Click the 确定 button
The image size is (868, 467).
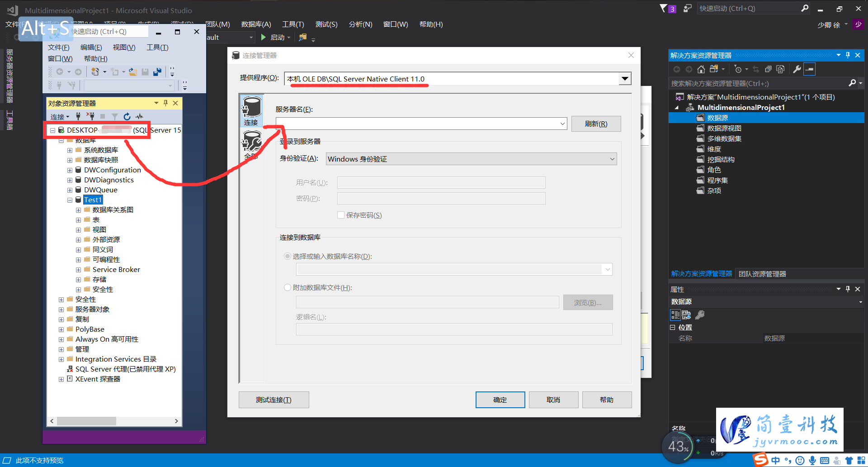coord(500,400)
